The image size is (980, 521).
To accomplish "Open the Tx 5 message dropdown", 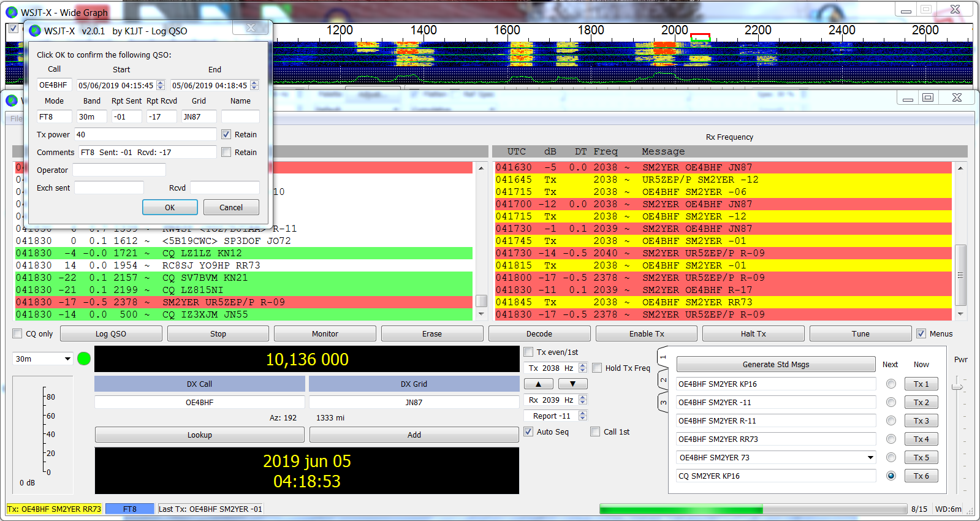I will tap(870, 457).
